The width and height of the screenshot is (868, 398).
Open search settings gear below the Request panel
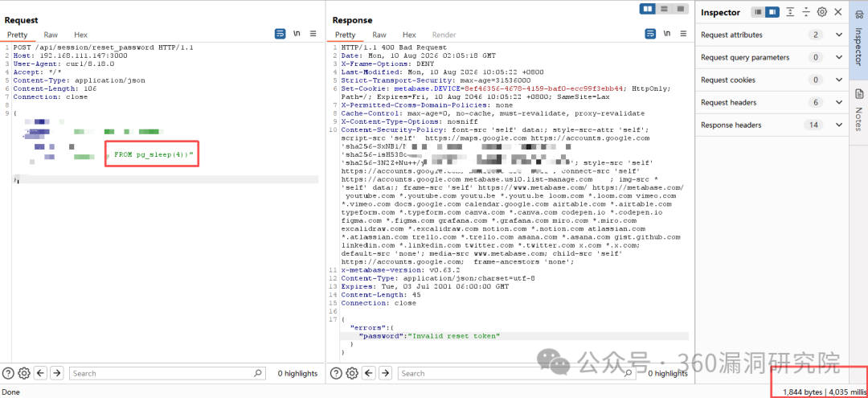[x=24, y=373]
